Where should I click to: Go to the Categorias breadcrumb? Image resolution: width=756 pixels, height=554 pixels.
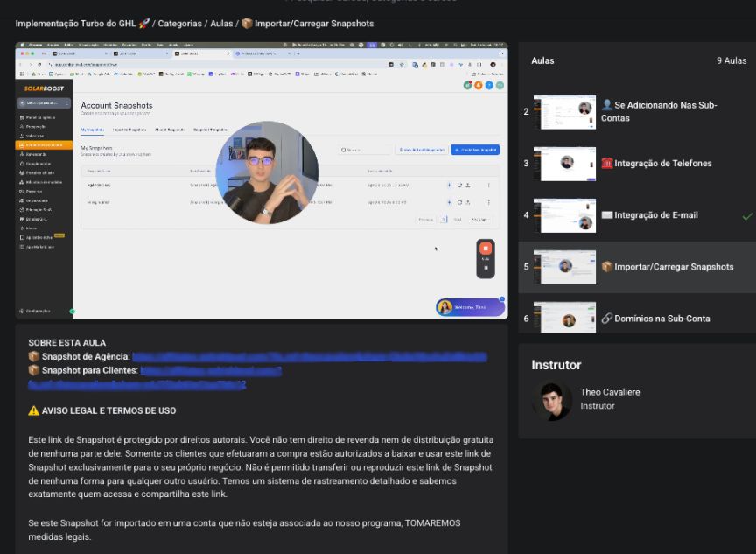point(180,24)
